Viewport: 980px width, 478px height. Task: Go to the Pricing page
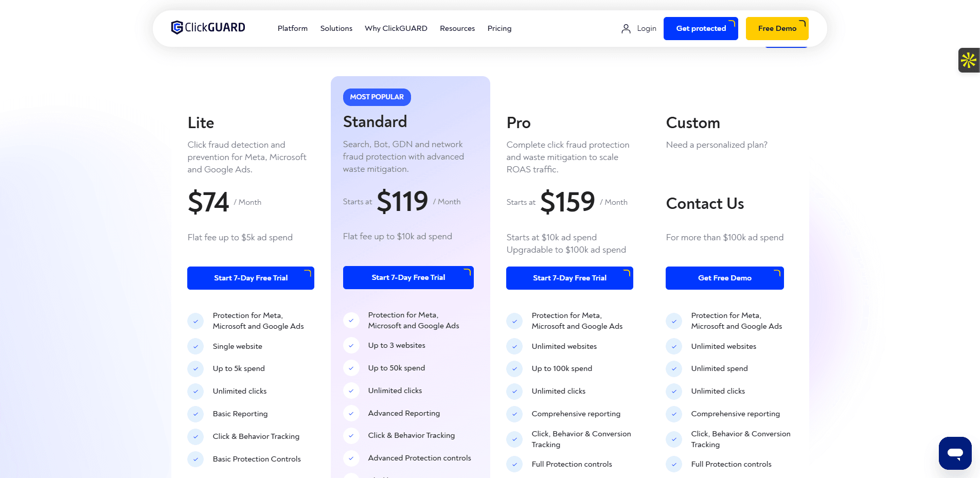coord(500,28)
